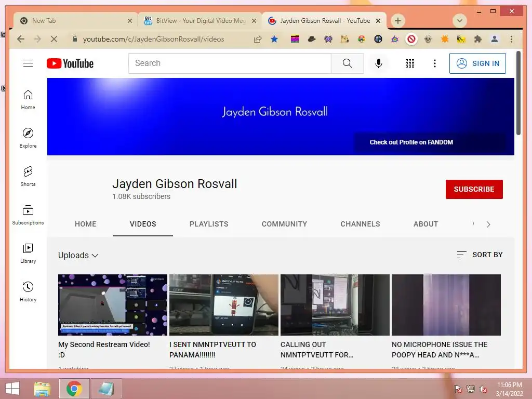Click the bookmark star icon
The height and width of the screenshot is (399, 532).
[x=274, y=39]
